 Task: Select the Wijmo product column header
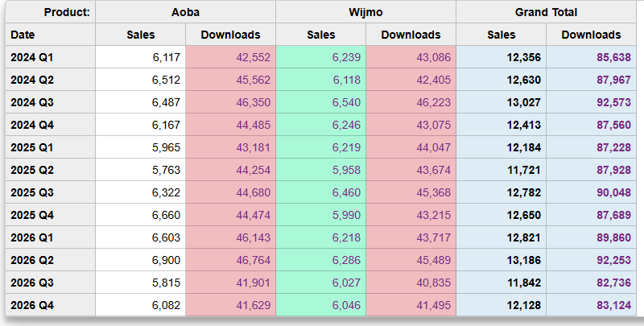click(x=366, y=12)
